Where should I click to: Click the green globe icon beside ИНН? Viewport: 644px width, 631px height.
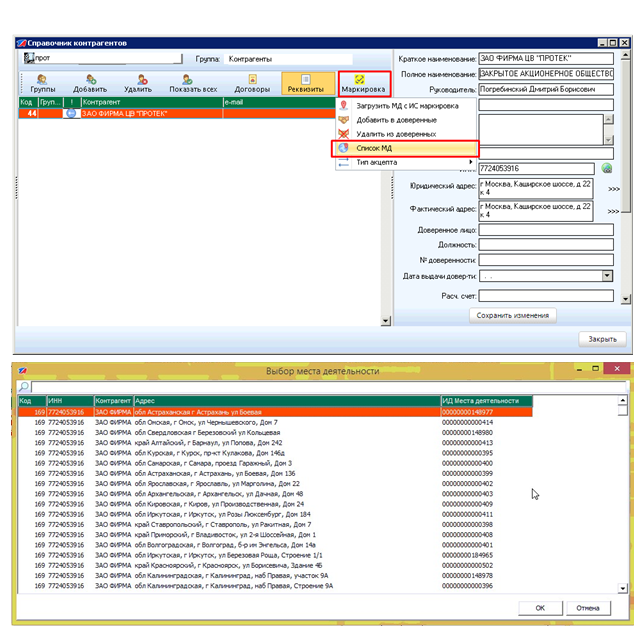606,168
